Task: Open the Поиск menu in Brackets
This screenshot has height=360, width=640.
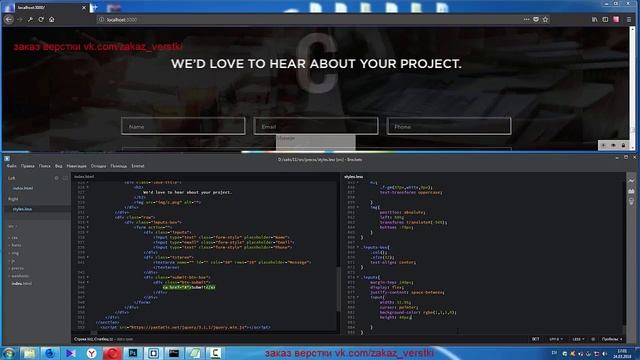Action: [45, 166]
